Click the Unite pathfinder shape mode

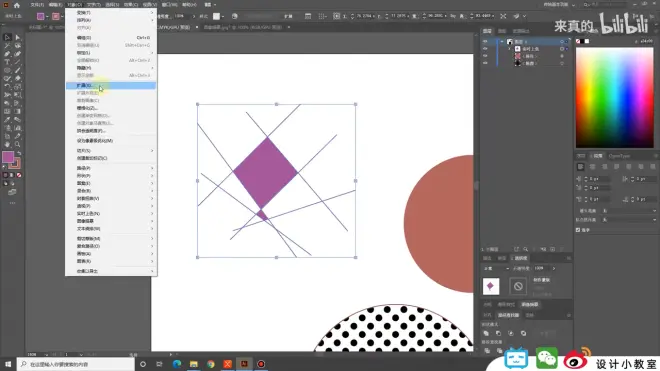pos(486,333)
